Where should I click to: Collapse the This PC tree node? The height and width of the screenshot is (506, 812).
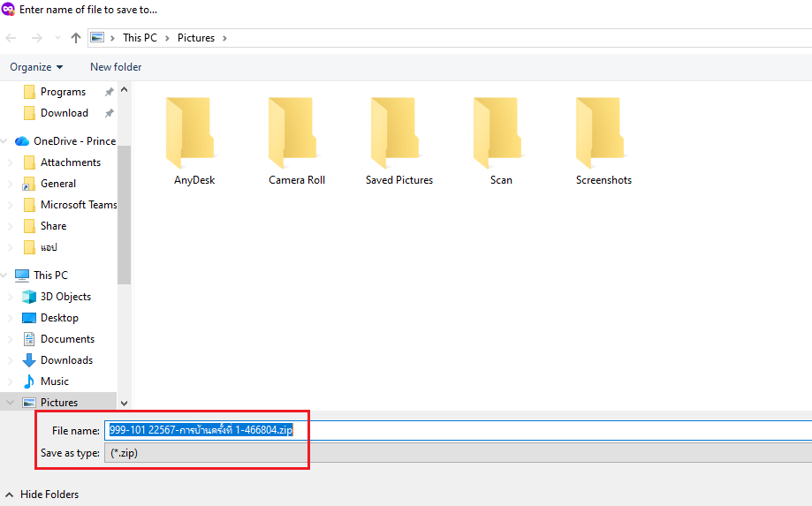(4, 276)
